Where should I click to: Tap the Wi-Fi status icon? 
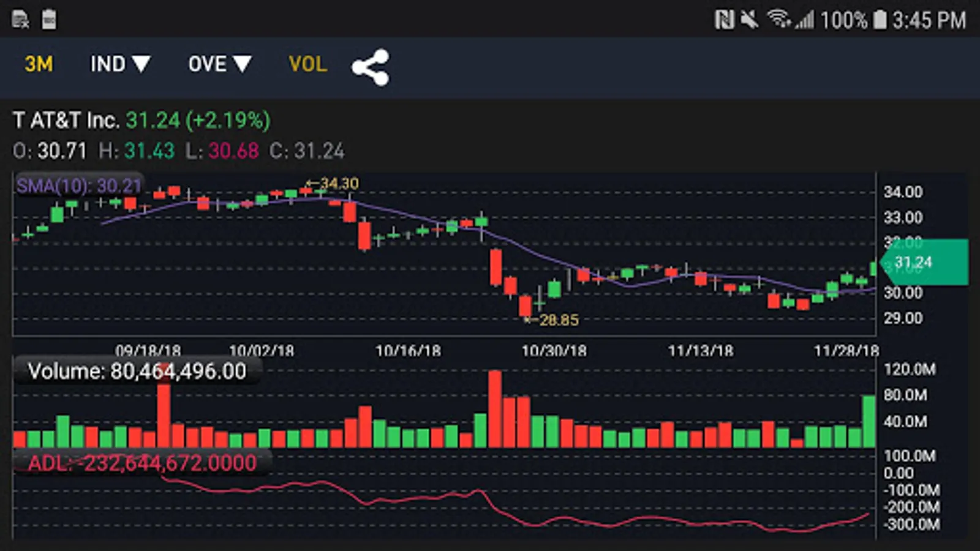(x=779, y=19)
